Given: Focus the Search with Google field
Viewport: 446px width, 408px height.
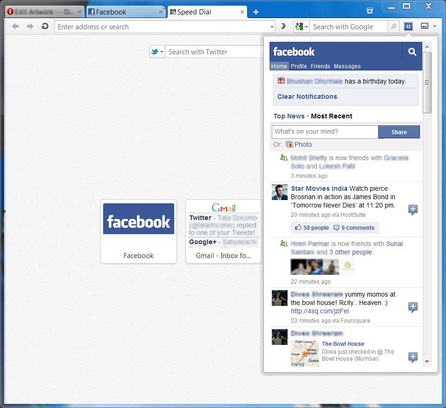Looking at the screenshot, I should (349, 27).
